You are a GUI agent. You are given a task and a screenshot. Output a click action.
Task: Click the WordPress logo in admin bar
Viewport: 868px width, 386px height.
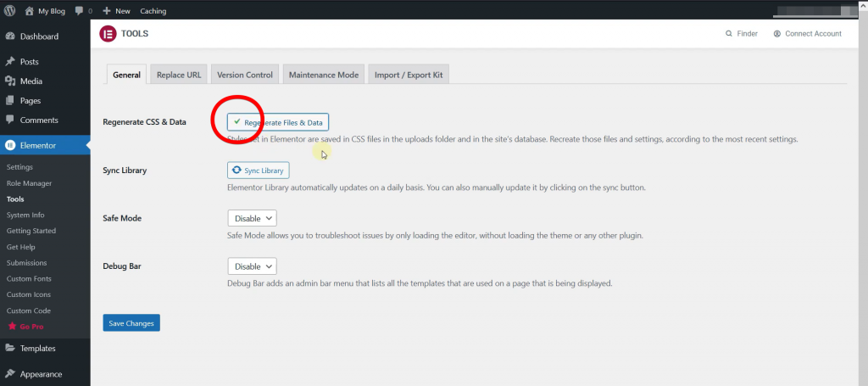click(10, 10)
